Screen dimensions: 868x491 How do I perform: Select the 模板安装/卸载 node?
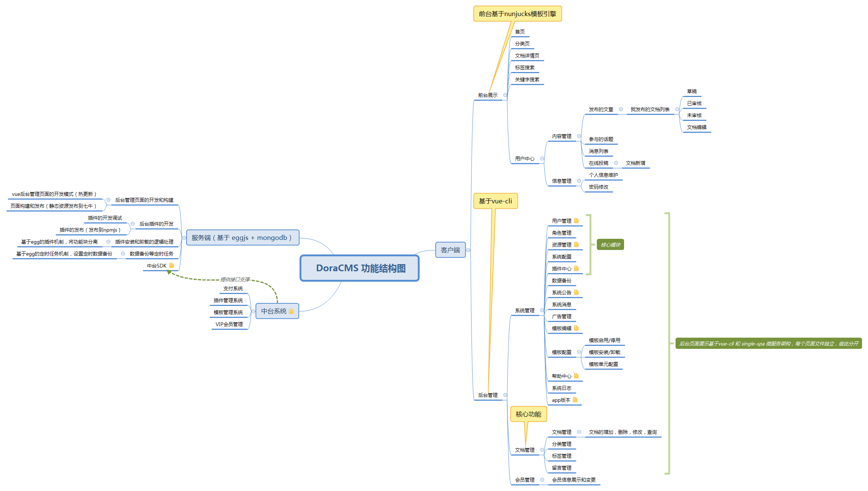pos(605,352)
